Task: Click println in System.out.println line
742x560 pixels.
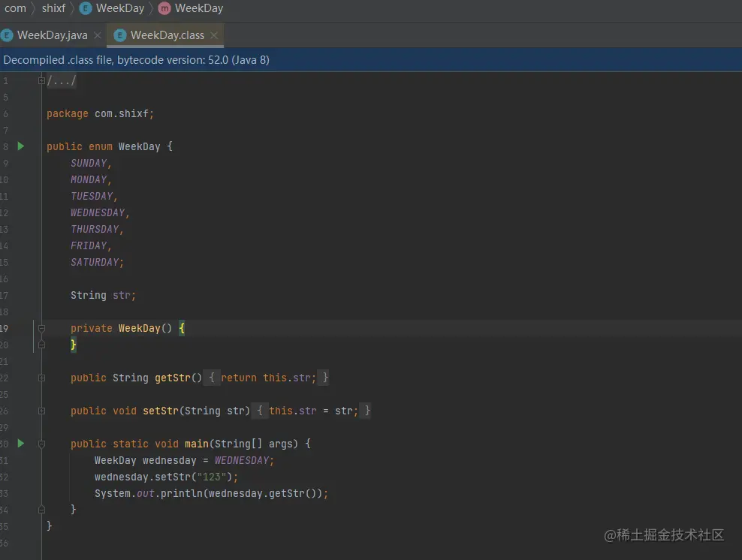Action: point(181,493)
